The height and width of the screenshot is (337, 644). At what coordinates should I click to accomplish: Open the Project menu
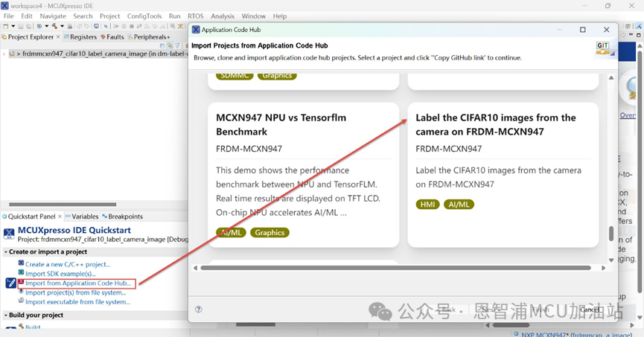click(x=109, y=16)
